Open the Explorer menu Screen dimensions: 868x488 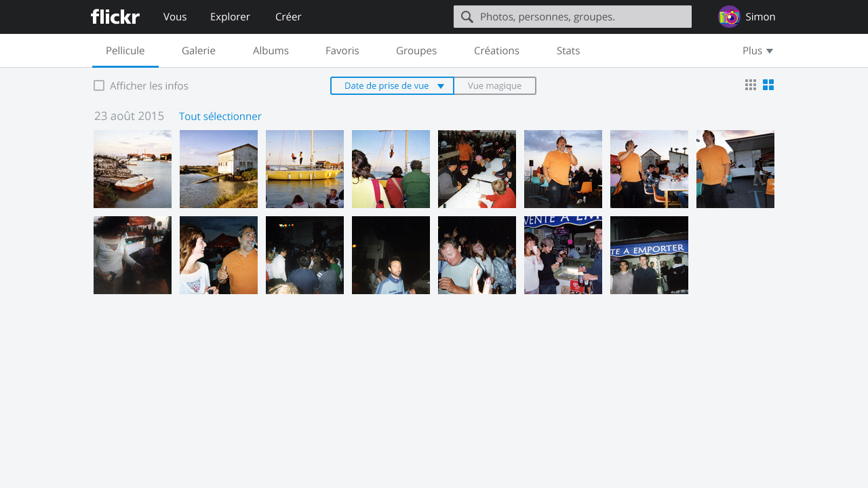coord(230,17)
